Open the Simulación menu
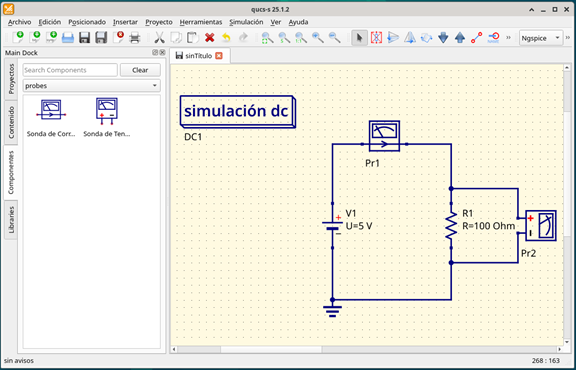Viewport: 576px width, 370px height. click(246, 22)
